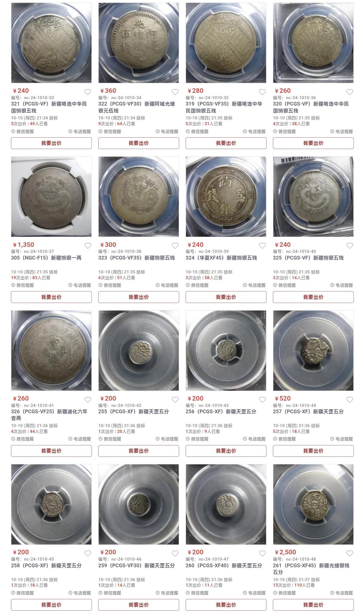Image resolution: width=364 pixels, height=614 pixels.
Task: Enable 电话提醒 for lot 320
Action: pyautogui.click(x=342, y=132)
